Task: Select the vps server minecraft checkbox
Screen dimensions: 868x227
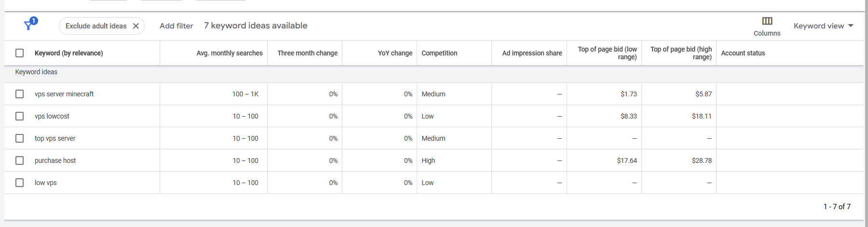Action: click(x=20, y=94)
